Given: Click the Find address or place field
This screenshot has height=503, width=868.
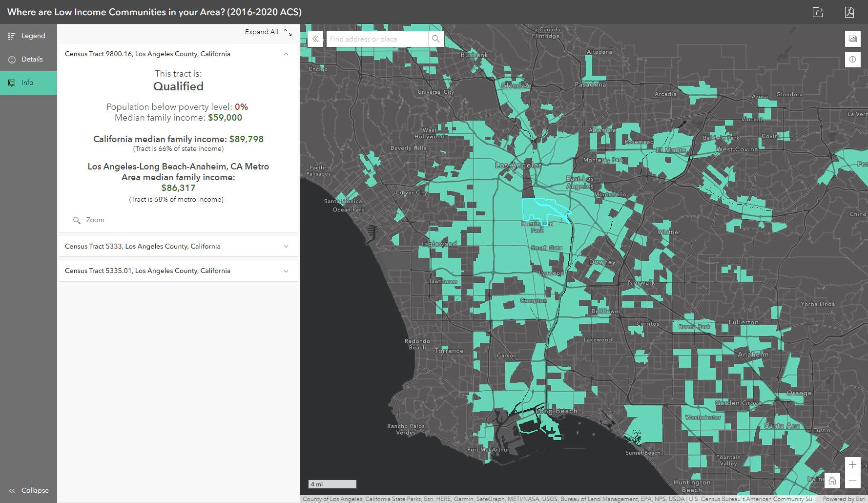Looking at the screenshot, I should pos(376,39).
